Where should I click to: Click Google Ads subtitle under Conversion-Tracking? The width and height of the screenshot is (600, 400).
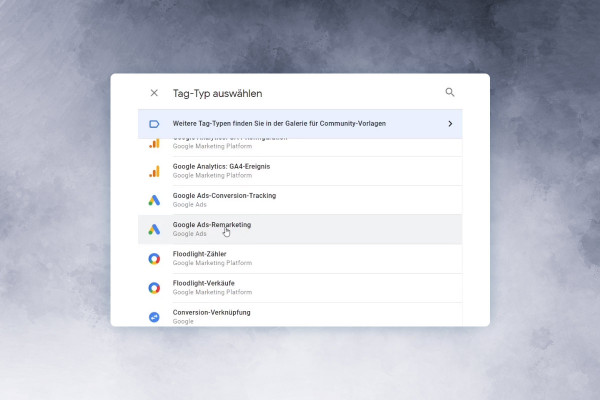point(189,204)
